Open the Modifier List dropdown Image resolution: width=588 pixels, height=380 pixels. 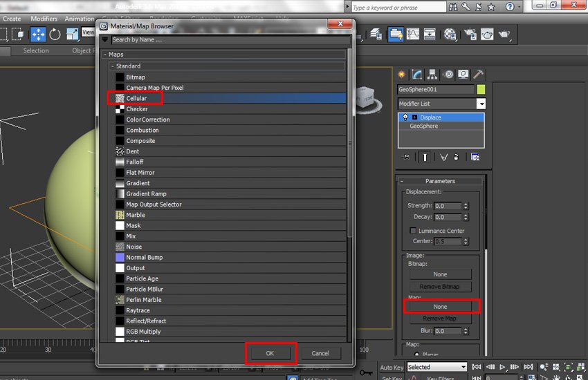point(481,104)
